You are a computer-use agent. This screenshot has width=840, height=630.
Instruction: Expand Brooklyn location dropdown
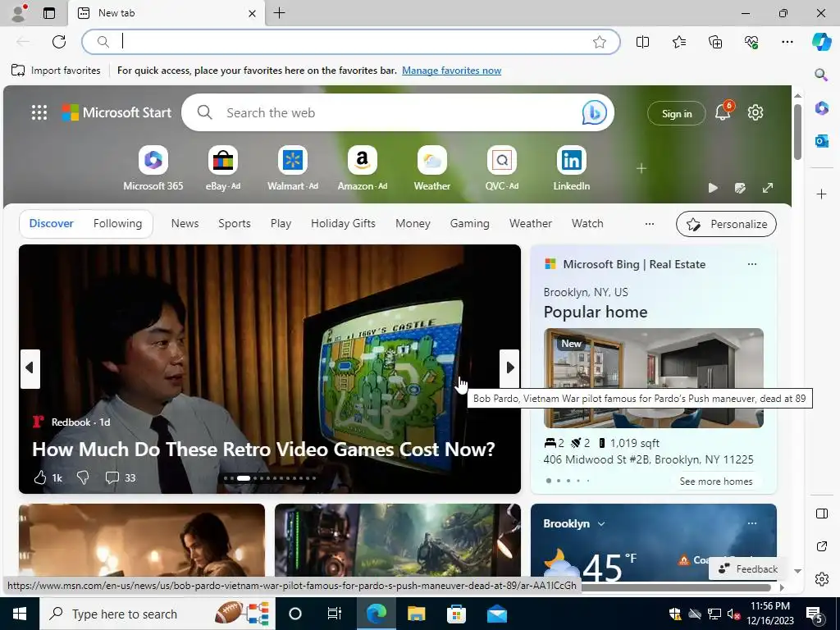click(601, 524)
